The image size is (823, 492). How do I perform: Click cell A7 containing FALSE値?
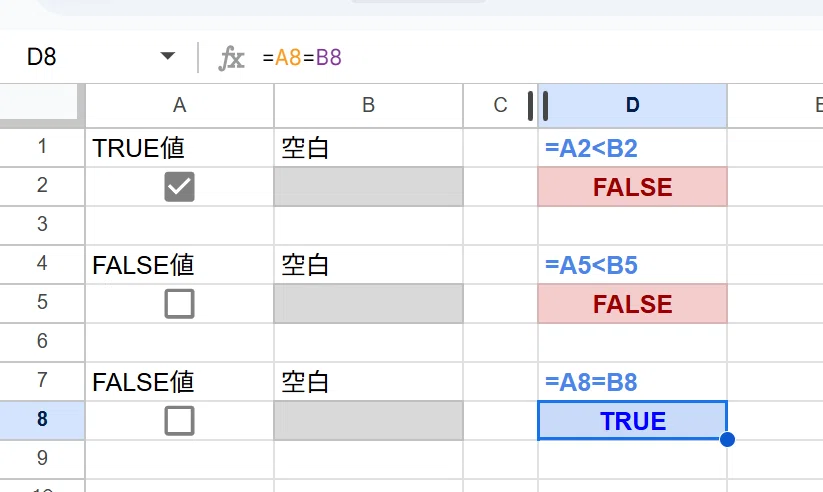click(180, 382)
